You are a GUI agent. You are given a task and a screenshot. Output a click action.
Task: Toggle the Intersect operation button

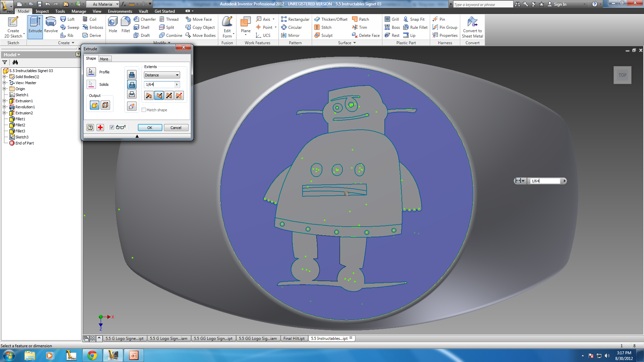(x=132, y=95)
